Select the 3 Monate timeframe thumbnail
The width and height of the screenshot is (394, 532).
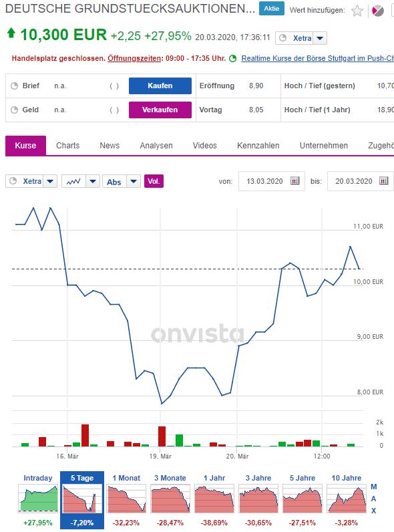(170, 499)
